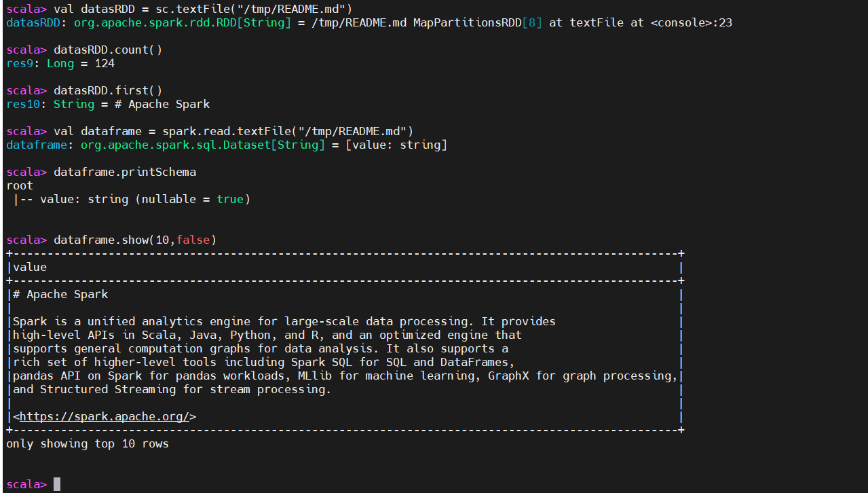
Task: Click the blinking cursor at the last prompt
Action: point(57,484)
